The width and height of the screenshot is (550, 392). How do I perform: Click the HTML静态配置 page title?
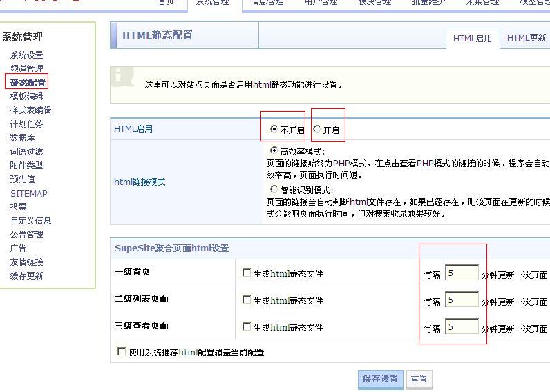coord(158,35)
